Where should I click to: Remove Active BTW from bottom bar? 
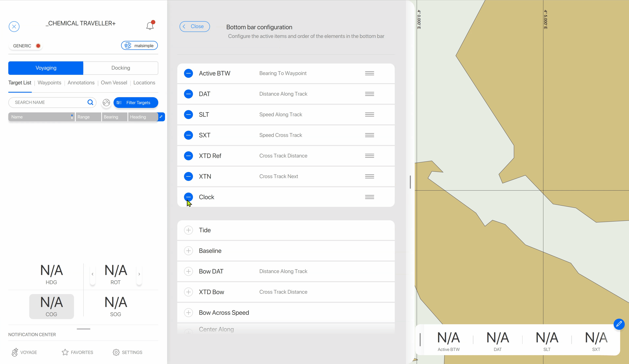click(x=188, y=73)
